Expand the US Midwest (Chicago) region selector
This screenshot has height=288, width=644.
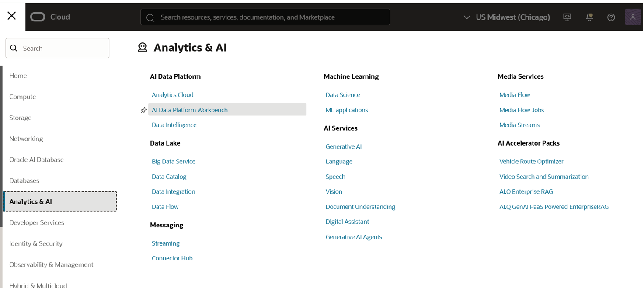pyautogui.click(x=507, y=17)
